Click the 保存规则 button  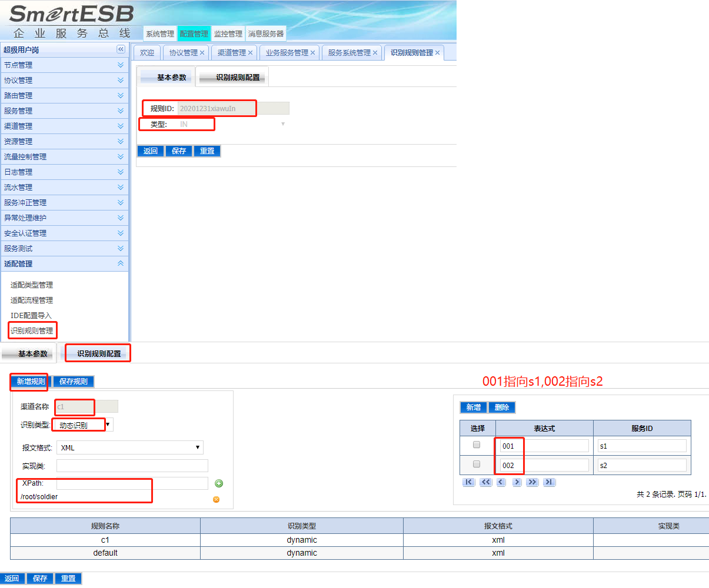pyautogui.click(x=74, y=382)
